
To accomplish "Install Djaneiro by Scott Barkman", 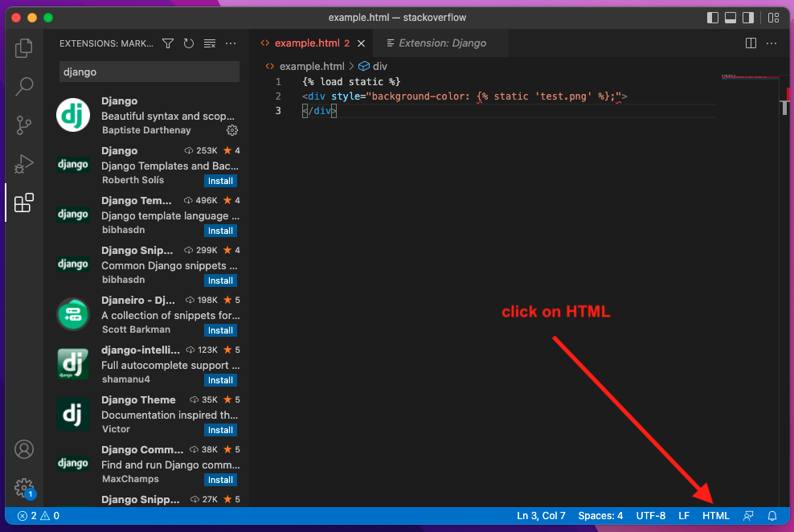I will tap(220, 330).
